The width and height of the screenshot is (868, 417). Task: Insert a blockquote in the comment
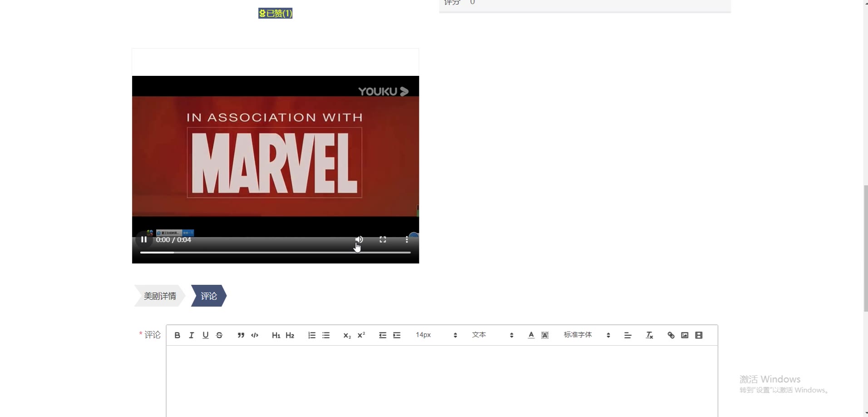pos(241,335)
